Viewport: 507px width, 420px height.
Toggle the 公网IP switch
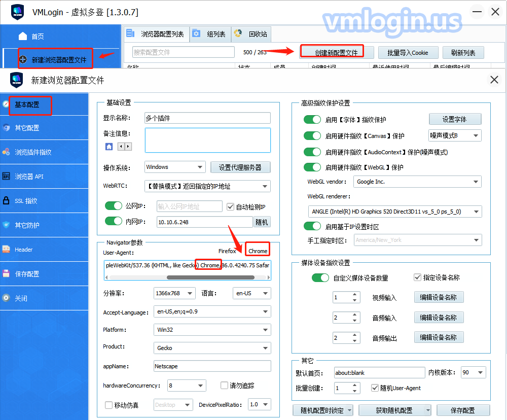coord(114,206)
